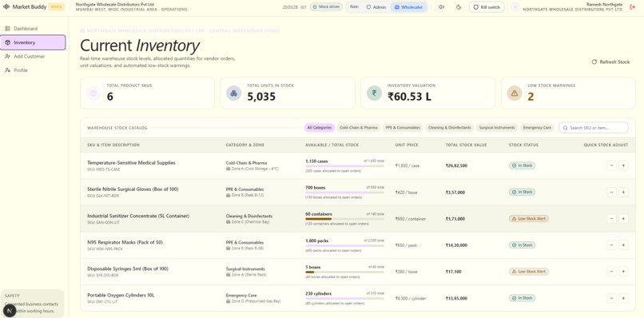Click the user avatar circle

(515, 7)
